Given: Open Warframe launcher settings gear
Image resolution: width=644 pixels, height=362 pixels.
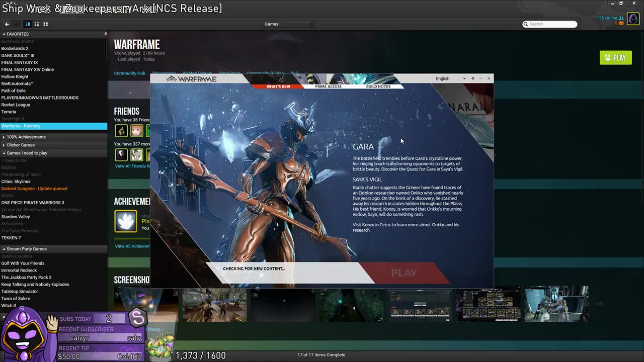Looking at the screenshot, I should click(472, 78).
